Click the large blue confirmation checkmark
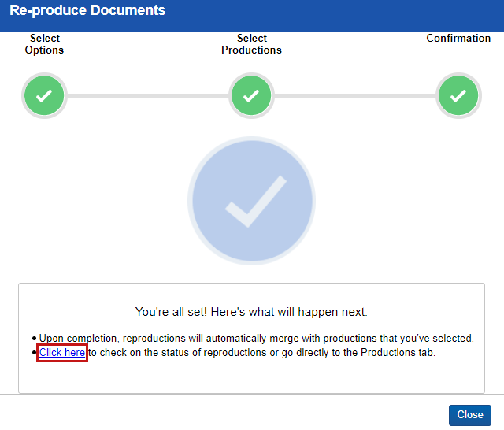Screen dimensions: 504x430 pos(251,201)
